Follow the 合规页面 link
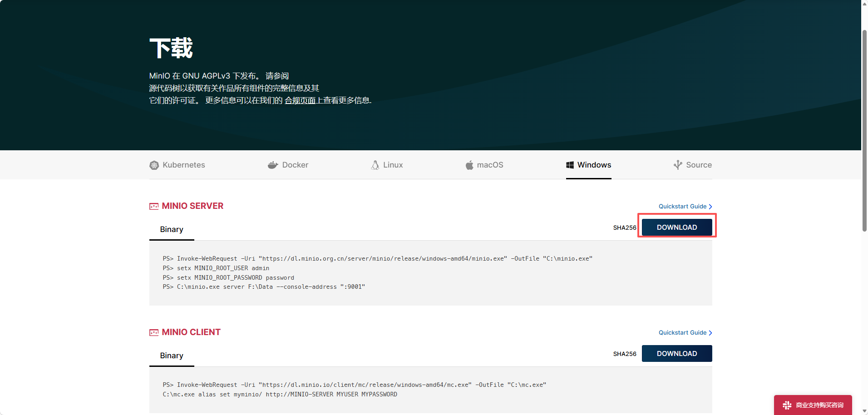 (x=300, y=100)
